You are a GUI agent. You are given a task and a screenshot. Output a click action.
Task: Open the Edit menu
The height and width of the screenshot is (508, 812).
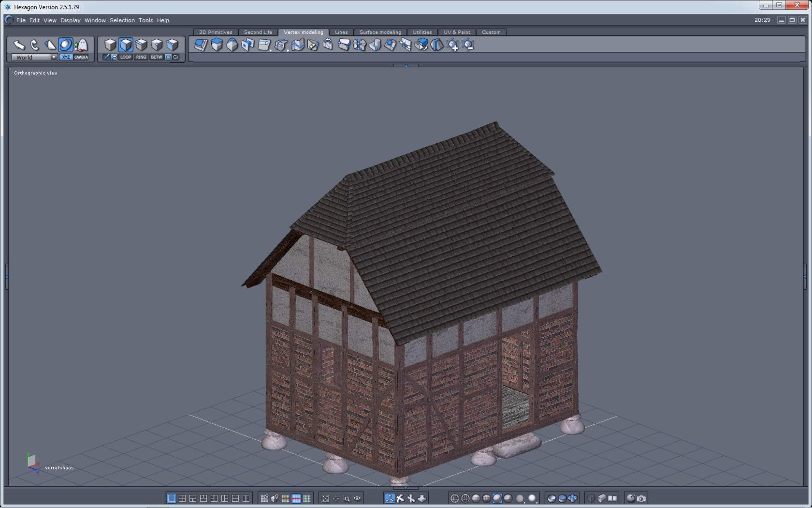(34, 20)
